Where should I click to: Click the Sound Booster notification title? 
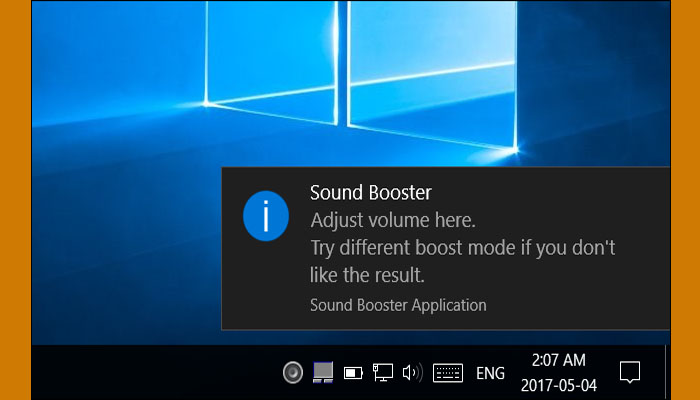point(371,193)
